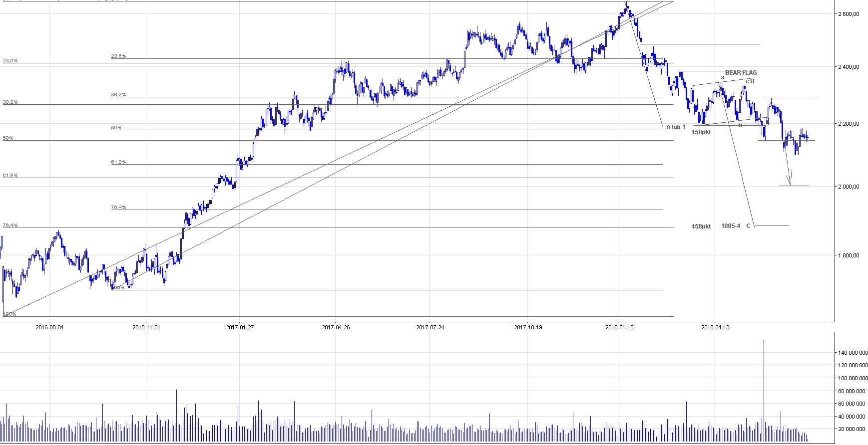868x445 pixels.
Task: Click the 2 400,00 price axis label
Action: [x=848, y=67]
